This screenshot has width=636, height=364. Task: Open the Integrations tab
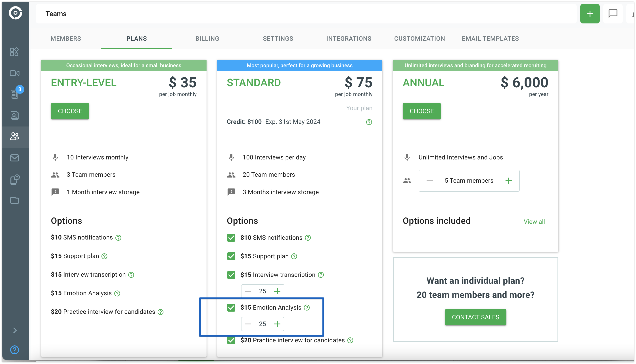pos(349,38)
